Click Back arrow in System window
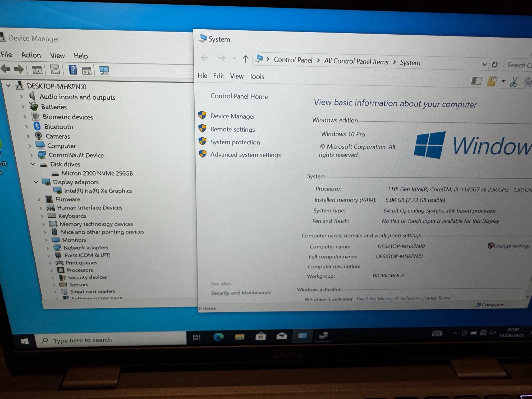Image resolution: width=532 pixels, height=399 pixels. coord(204,58)
